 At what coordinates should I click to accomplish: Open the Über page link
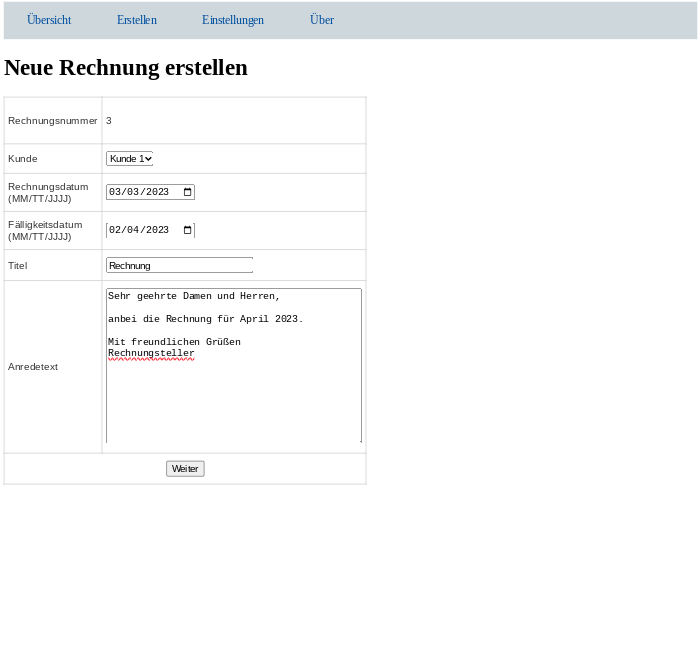[x=321, y=20]
